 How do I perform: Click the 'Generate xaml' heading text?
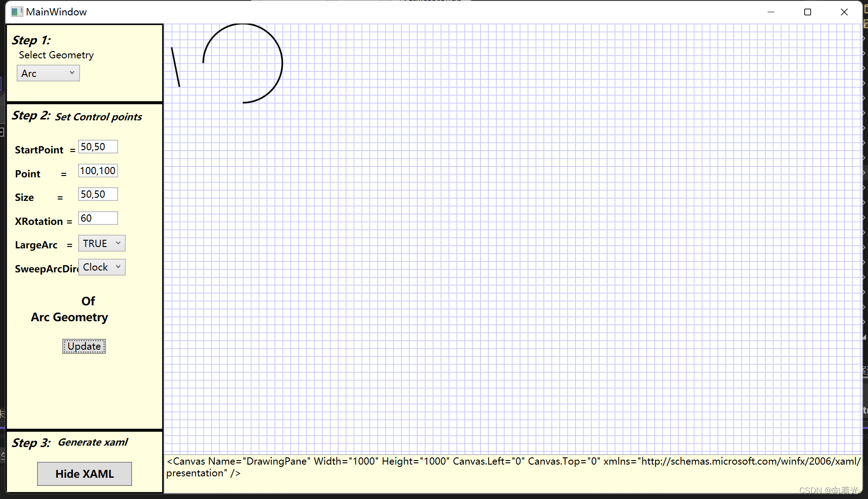(x=93, y=442)
